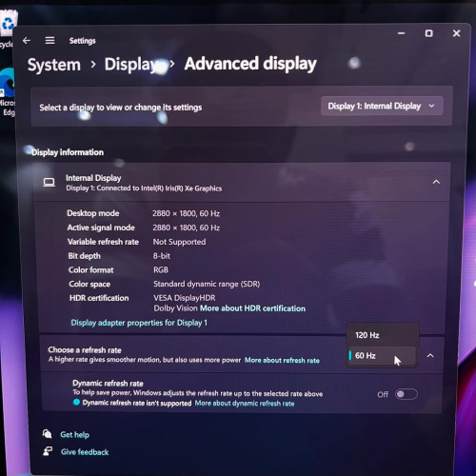Open the More about refresh rate link
476x476 pixels.
[282, 360]
